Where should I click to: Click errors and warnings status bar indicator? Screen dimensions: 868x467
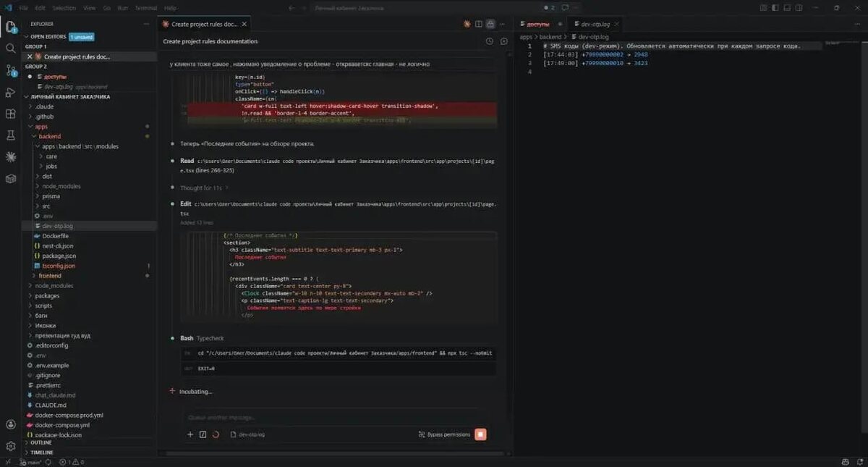click(x=72, y=462)
